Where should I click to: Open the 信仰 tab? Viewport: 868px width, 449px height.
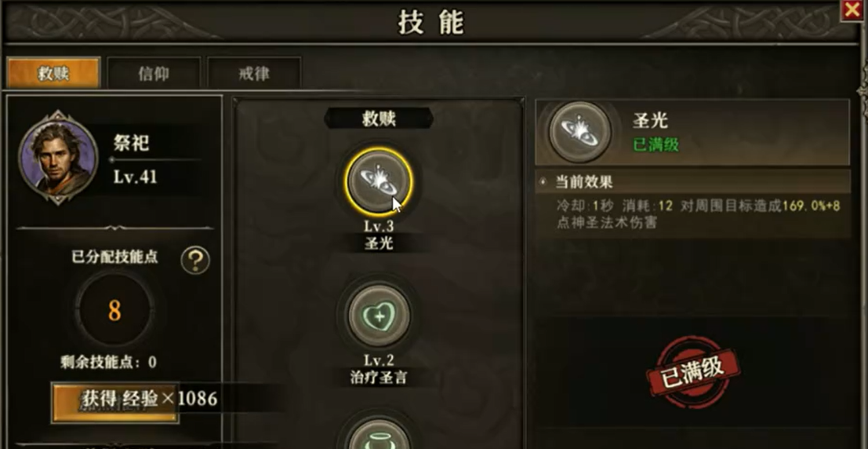click(154, 73)
